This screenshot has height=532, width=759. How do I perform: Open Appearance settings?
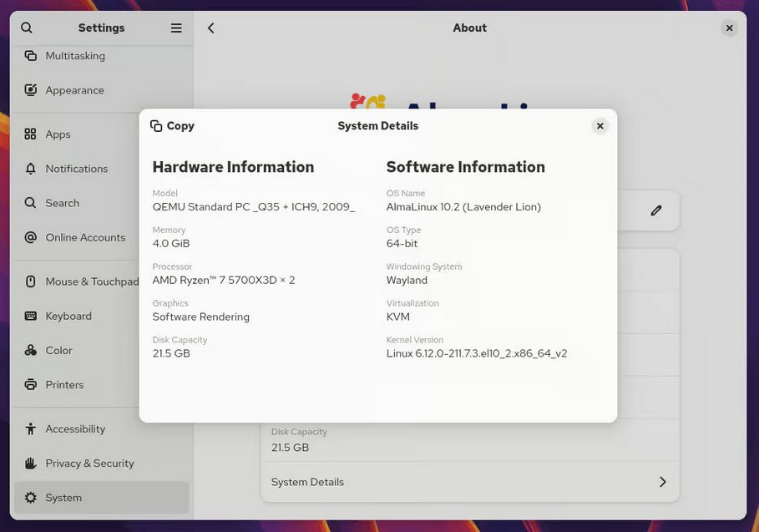pyautogui.click(x=101, y=90)
